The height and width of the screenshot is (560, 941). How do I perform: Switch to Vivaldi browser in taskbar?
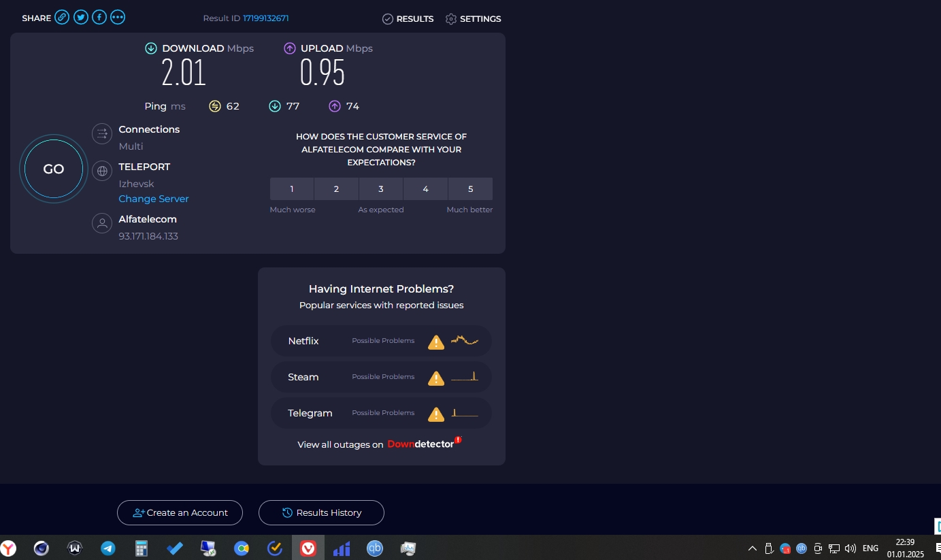(308, 548)
